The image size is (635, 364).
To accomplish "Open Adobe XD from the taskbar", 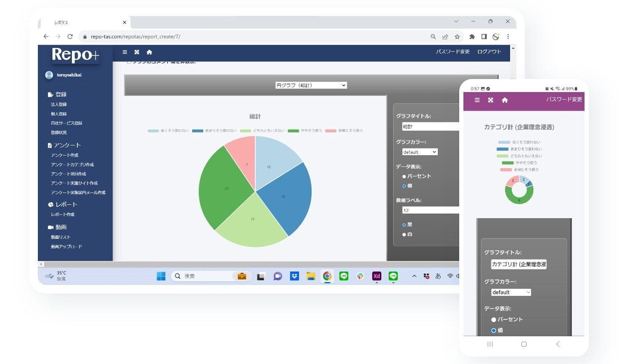I will (376, 276).
